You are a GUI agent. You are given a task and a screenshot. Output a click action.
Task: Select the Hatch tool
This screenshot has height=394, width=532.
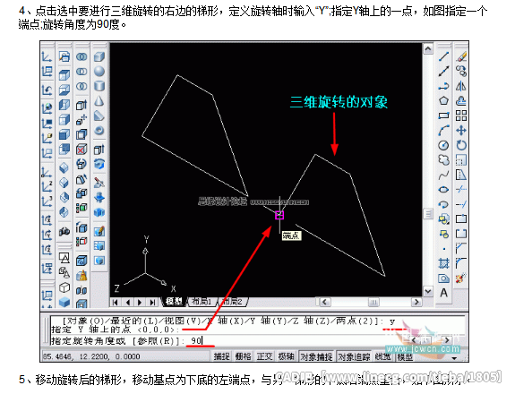[x=443, y=263]
